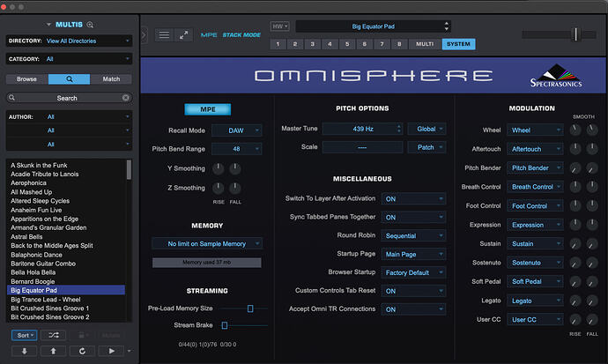
Task: Click the refresh icon in browser footer
Action: click(x=82, y=351)
